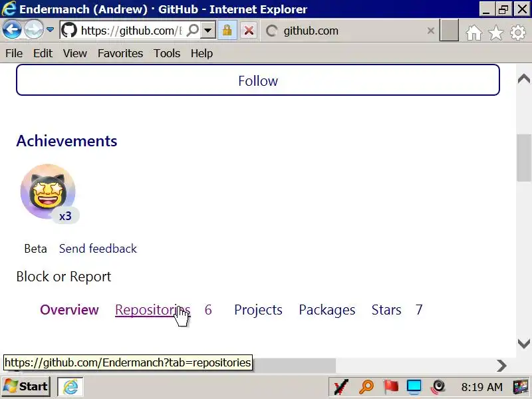This screenshot has width=532, height=399.
Task: Stop page loading with red X
Action: coord(249,31)
